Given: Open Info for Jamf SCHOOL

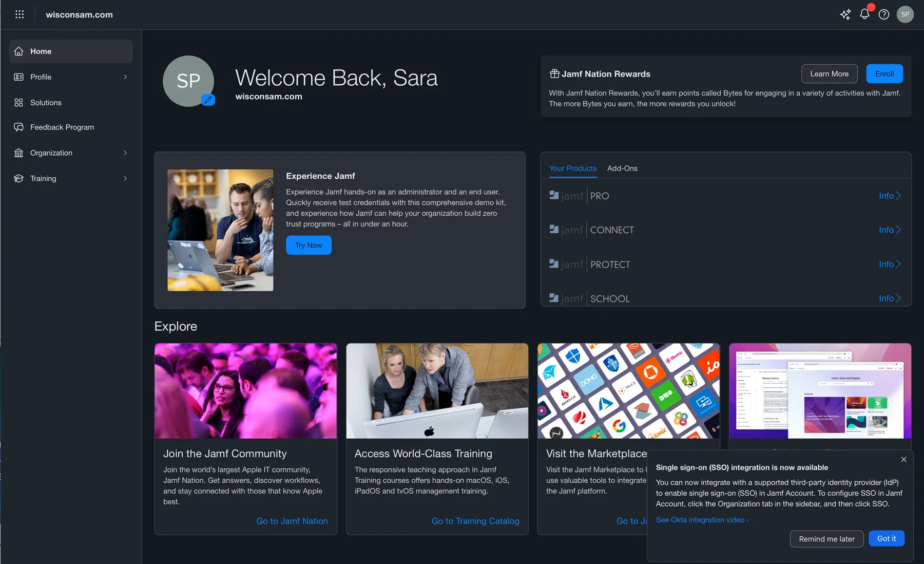Looking at the screenshot, I should [x=890, y=298].
